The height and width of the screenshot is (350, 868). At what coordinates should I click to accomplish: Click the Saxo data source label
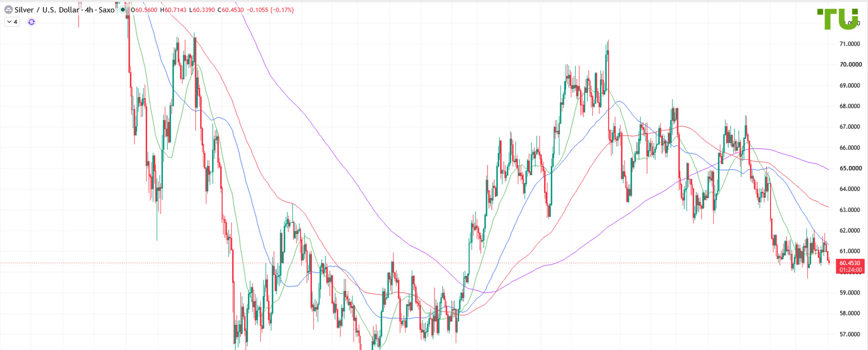[x=107, y=10]
